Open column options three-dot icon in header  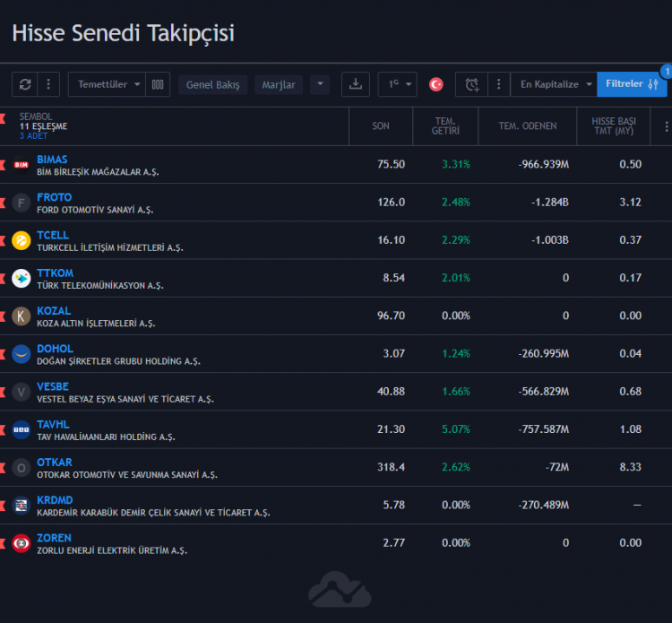click(666, 126)
